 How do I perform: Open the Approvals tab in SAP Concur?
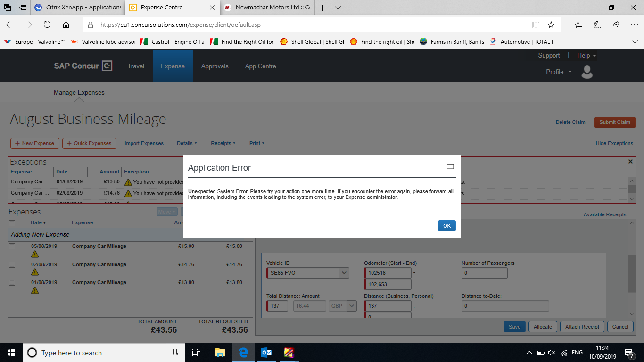pyautogui.click(x=215, y=66)
